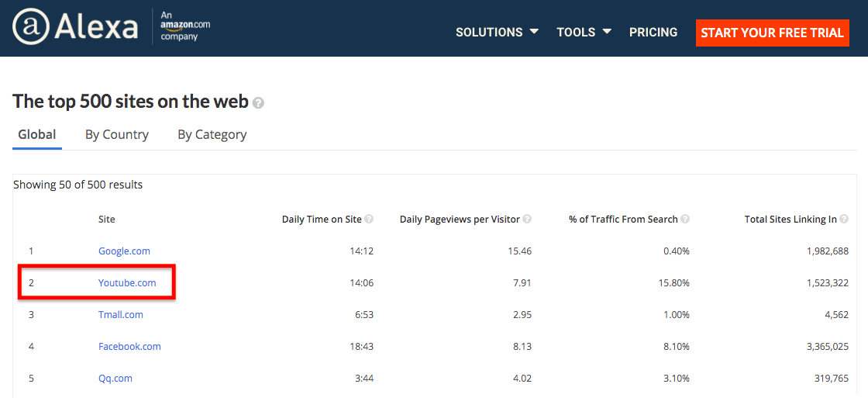Click linking sites value 4,562
Image resolution: width=868 pixels, height=398 pixels.
coord(836,315)
